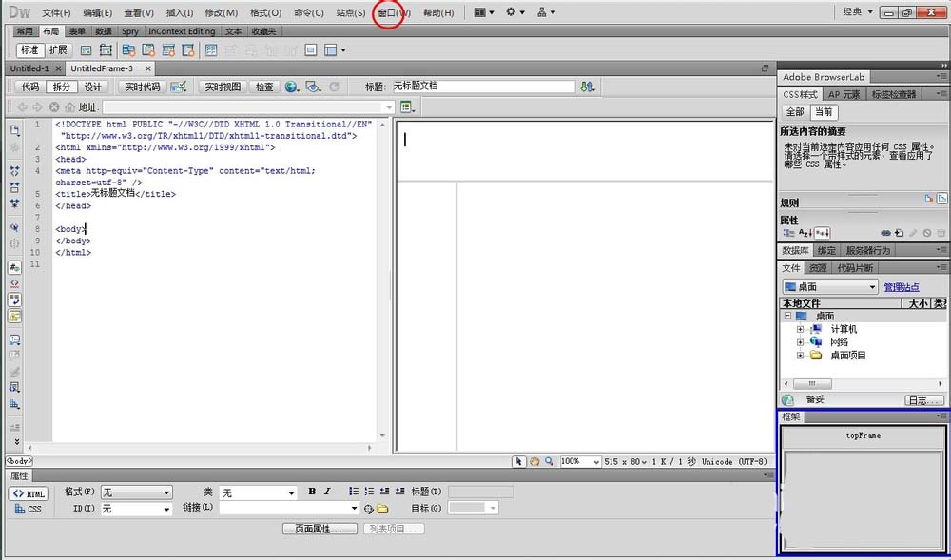Image resolution: width=951 pixels, height=560 pixels.
Task: Click the 管理站点 link
Action: [x=902, y=287]
